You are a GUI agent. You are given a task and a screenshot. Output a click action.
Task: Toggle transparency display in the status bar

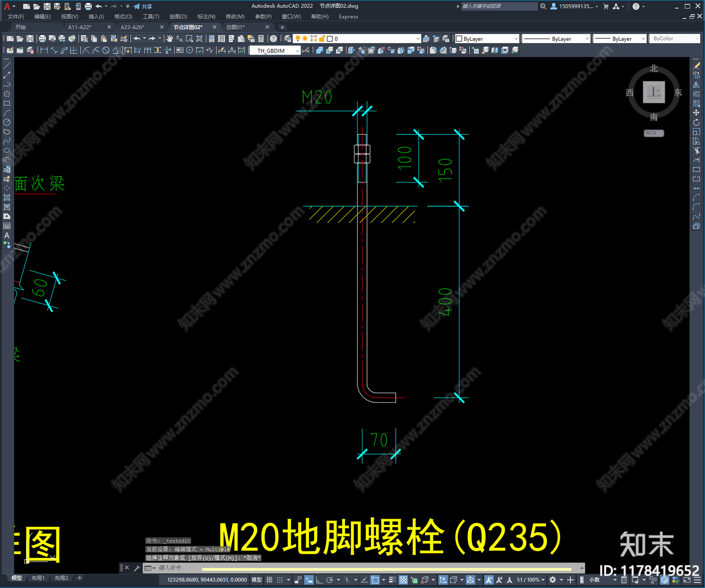tap(403, 580)
